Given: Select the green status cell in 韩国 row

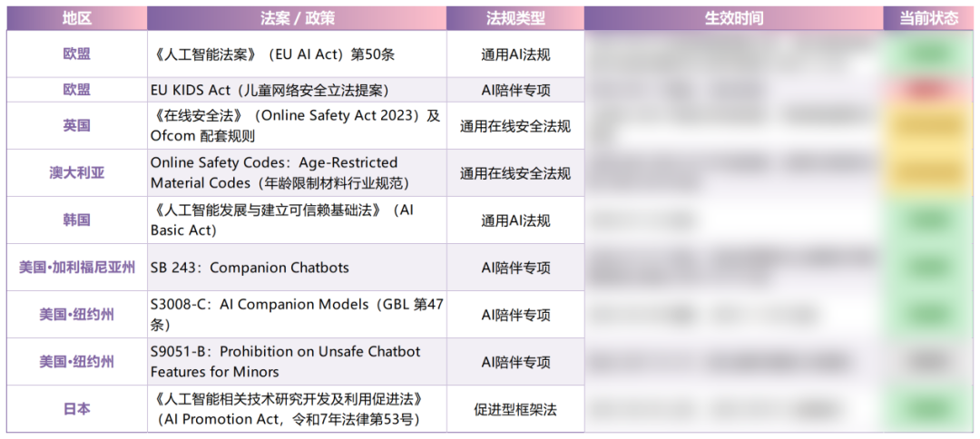Looking at the screenshot, I should [929, 220].
